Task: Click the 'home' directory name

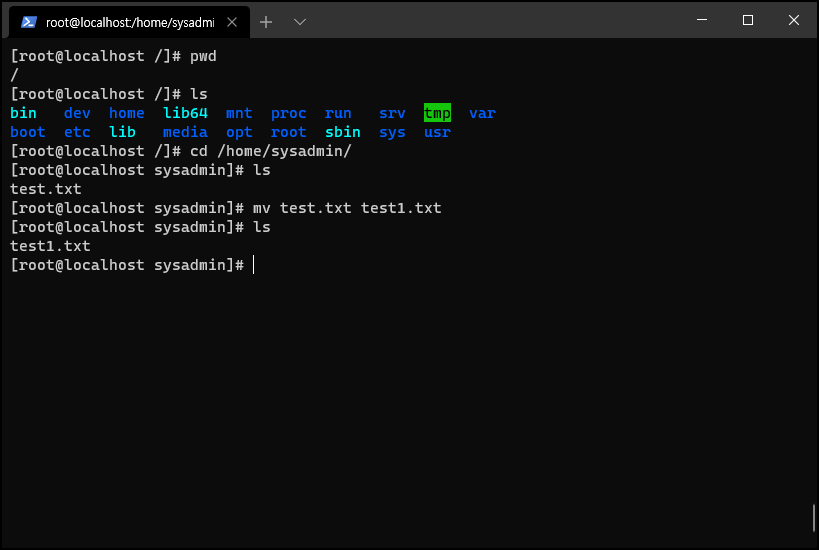Action: click(127, 113)
